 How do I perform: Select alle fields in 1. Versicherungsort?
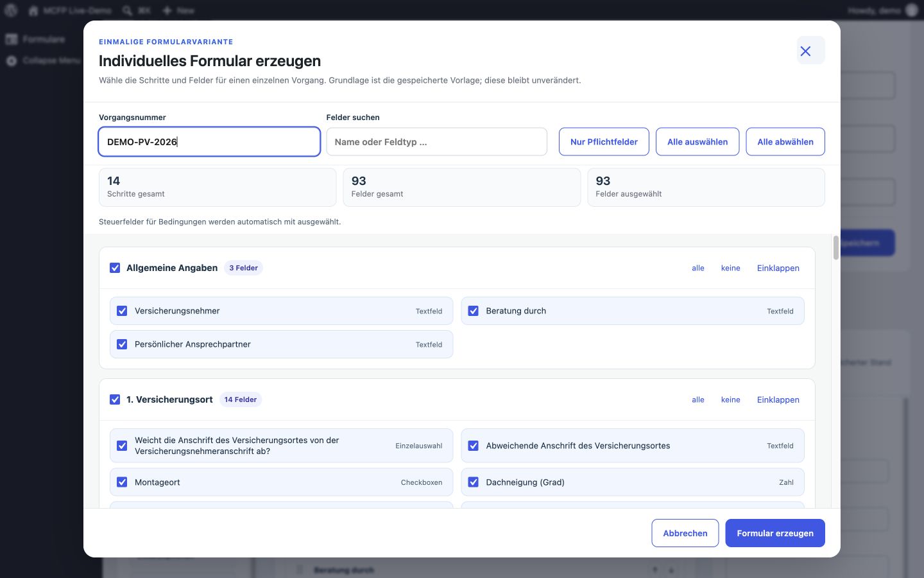(x=698, y=399)
